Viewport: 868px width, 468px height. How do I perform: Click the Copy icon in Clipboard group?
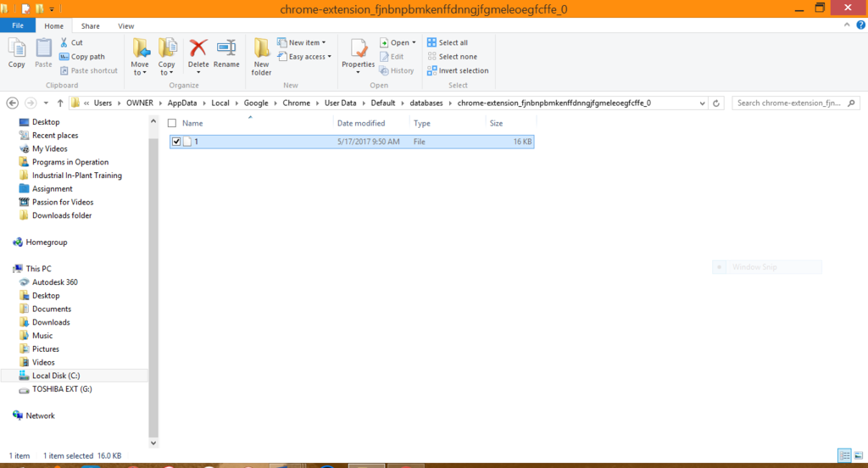point(16,51)
